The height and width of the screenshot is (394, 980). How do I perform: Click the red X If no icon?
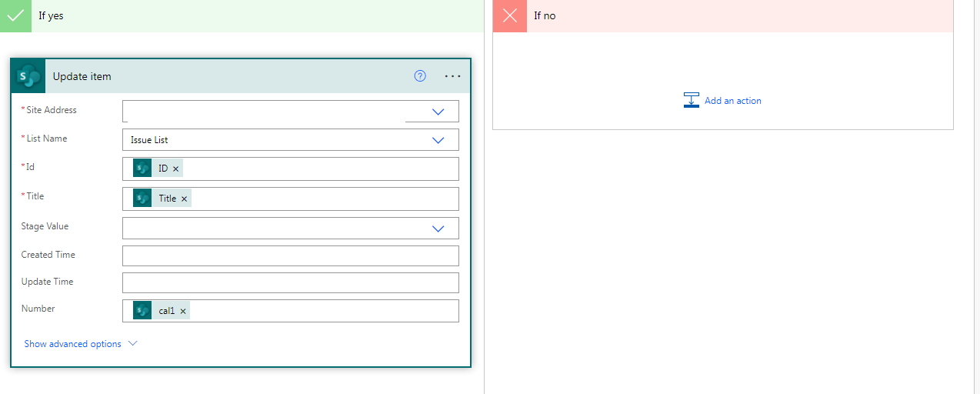point(510,15)
